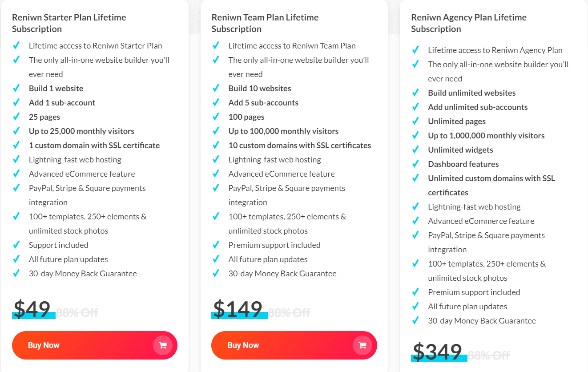The image size is (588, 372).
Task: Click the cart icon on Starter Plan Buy Now button
Action: coord(163,345)
